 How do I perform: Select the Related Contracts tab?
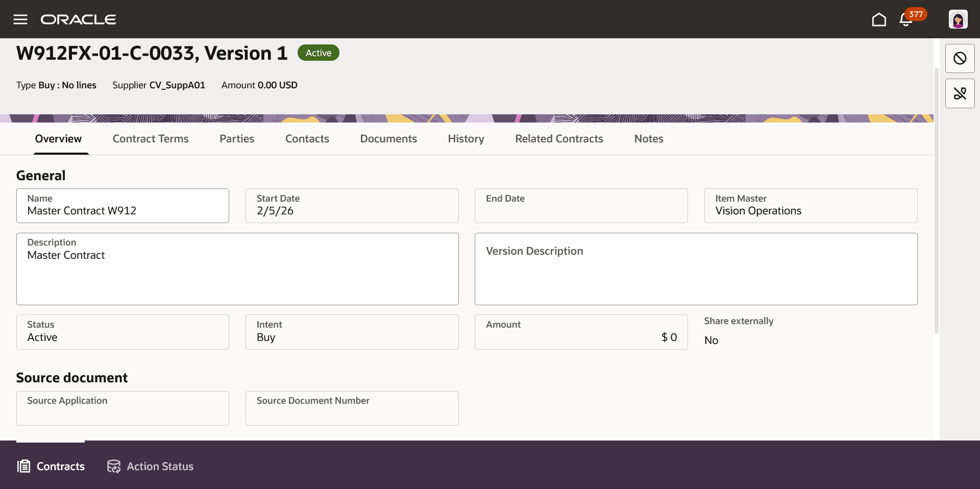[559, 138]
